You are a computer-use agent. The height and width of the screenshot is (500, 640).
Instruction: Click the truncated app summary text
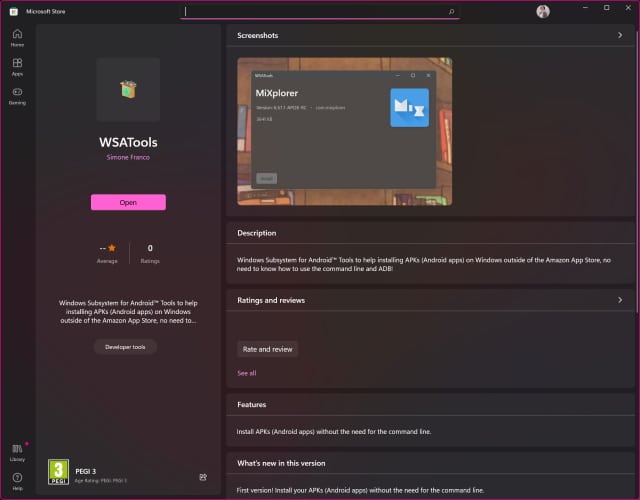pyautogui.click(x=128, y=312)
